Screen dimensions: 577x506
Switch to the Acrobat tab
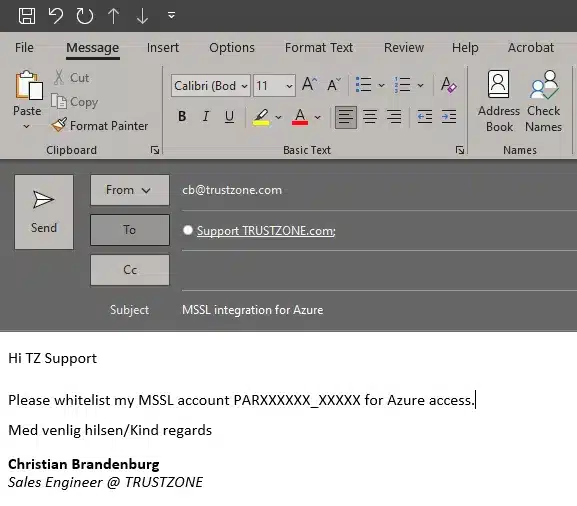click(531, 47)
